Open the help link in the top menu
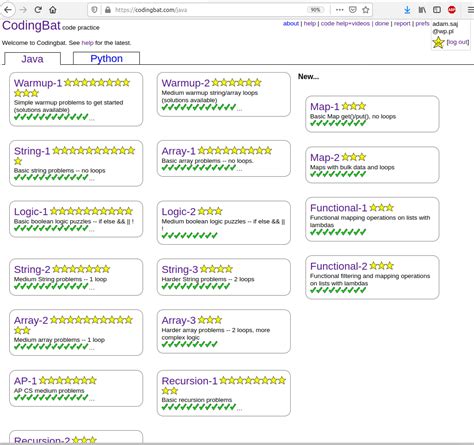The width and height of the screenshot is (474, 445). click(310, 23)
